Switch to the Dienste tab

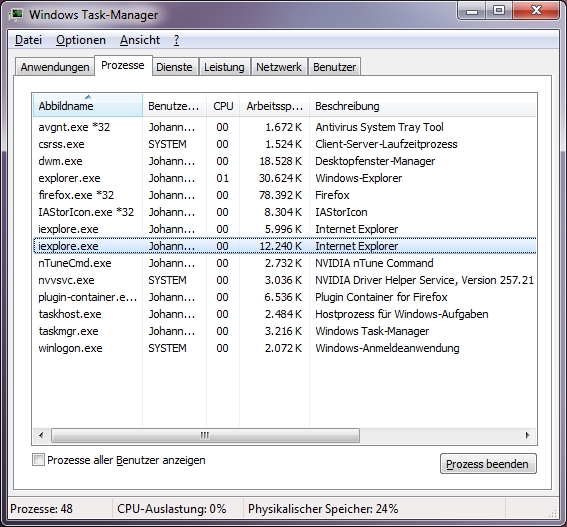pos(174,67)
